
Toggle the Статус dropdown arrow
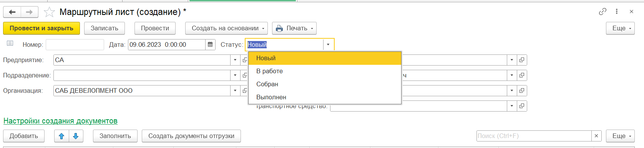[328, 44]
